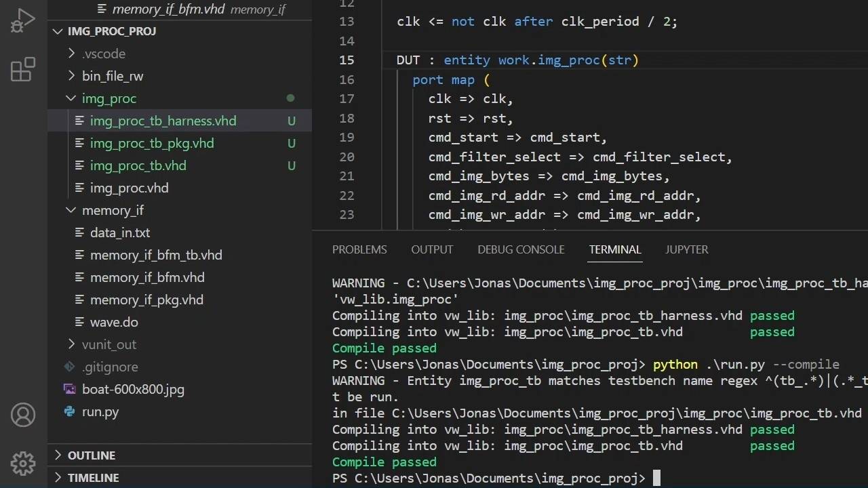Click line number 15 in editor gutter
Screen dimensions: 868x488
347,60
